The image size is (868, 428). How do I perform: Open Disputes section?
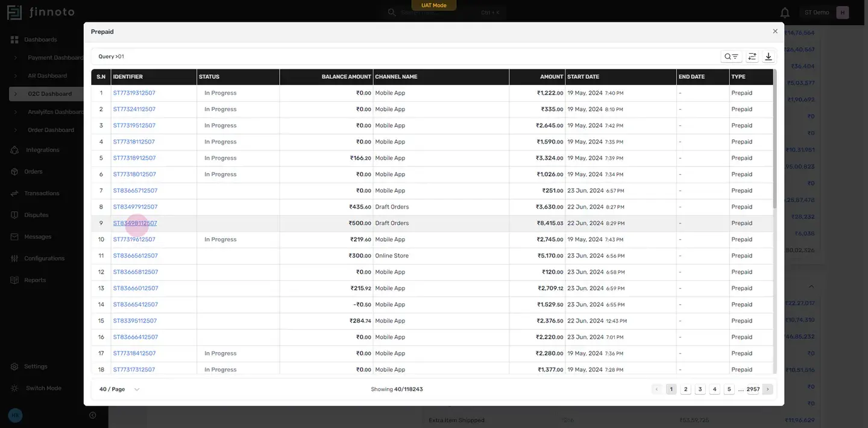[36, 215]
